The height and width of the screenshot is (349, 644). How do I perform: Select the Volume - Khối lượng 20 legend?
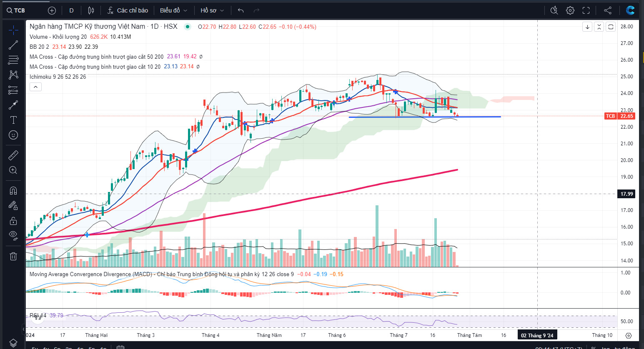pyautogui.click(x=58, y=37)
